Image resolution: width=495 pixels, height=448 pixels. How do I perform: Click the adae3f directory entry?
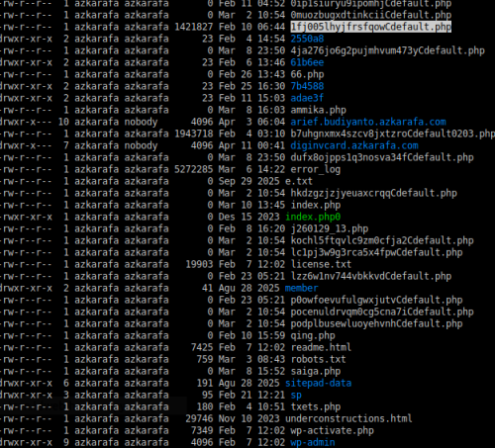point(307,98)
